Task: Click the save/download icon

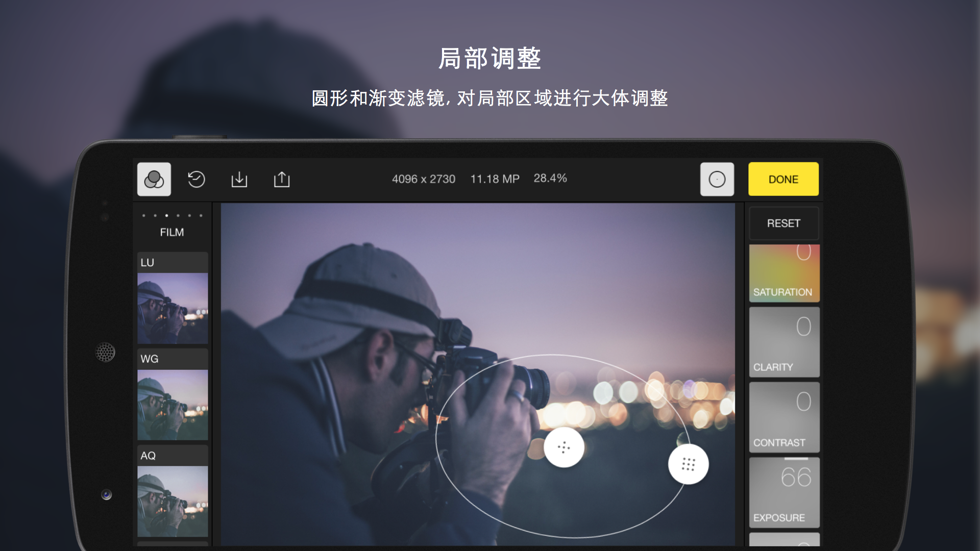Action: point(239,178)
